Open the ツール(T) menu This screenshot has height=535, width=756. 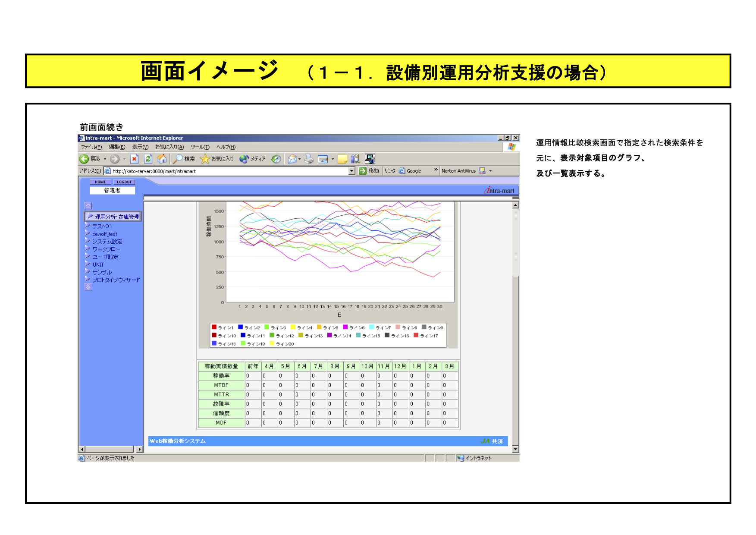[x=200, y=147]
